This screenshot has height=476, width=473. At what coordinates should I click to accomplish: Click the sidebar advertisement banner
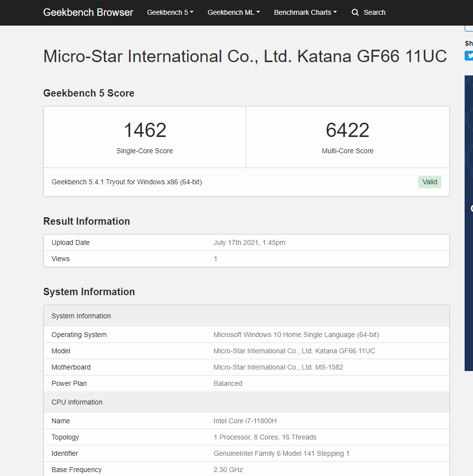(x=469, y=223)
